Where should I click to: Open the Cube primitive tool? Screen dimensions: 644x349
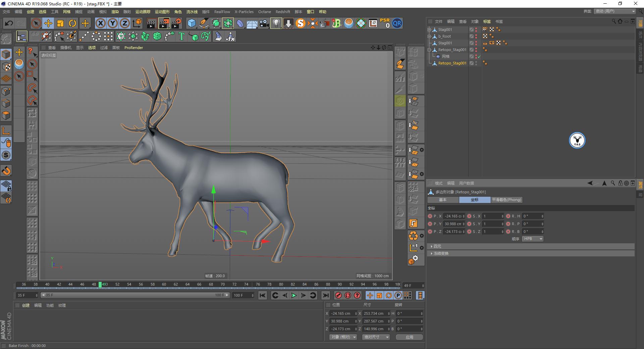(x=192, y=23)
